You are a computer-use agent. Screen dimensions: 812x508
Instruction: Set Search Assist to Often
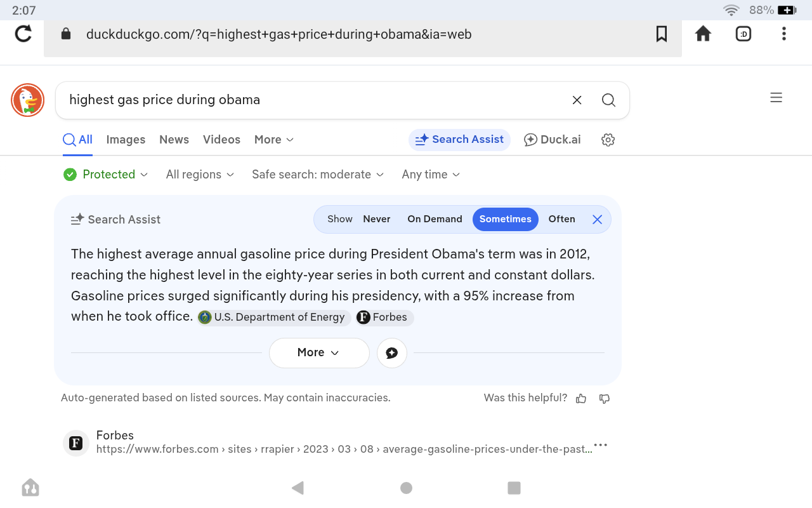coord(561,219)
